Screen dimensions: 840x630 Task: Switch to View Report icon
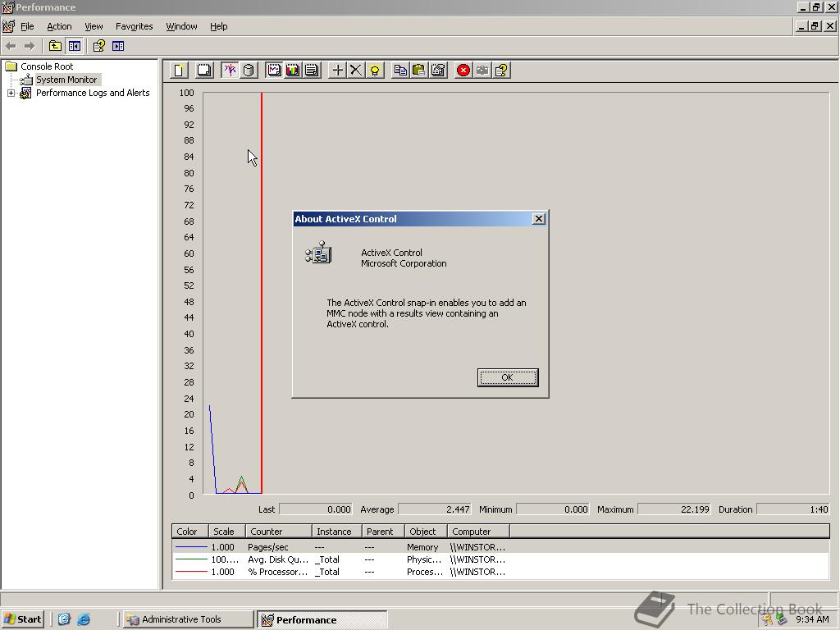pos(312,71)
